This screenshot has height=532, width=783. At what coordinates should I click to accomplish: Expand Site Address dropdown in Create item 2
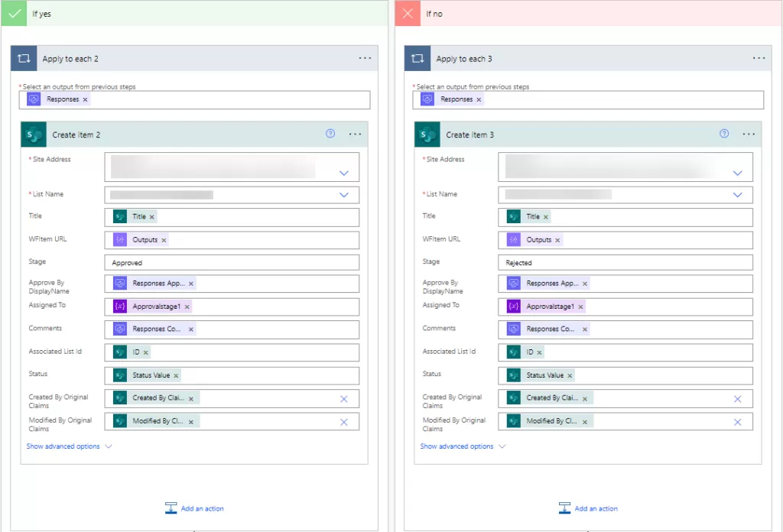click(x=344, y=174)
